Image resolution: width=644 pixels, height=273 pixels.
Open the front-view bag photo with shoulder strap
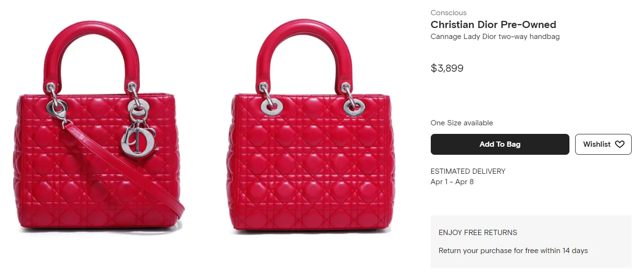[x=98, y=127]
